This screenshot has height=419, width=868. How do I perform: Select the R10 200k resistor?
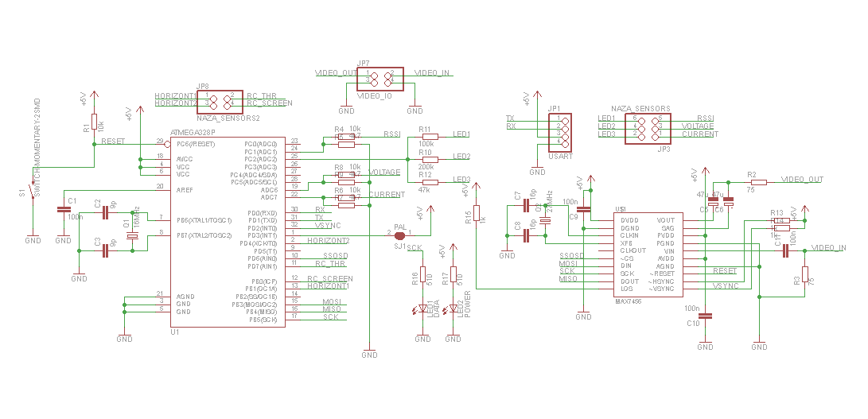point(429,159)
